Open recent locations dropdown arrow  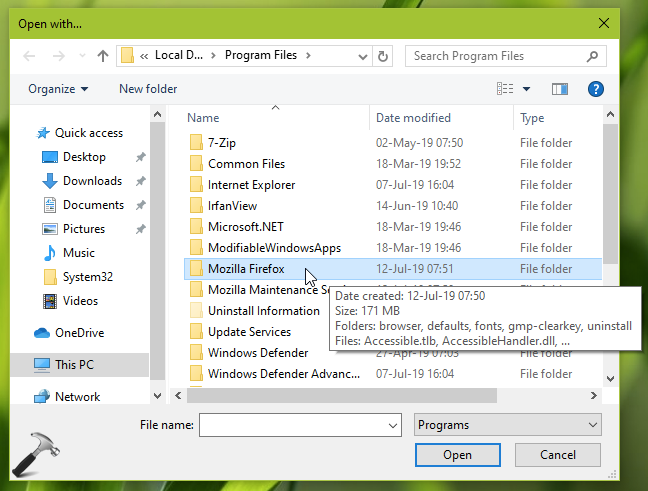(82, 56)
